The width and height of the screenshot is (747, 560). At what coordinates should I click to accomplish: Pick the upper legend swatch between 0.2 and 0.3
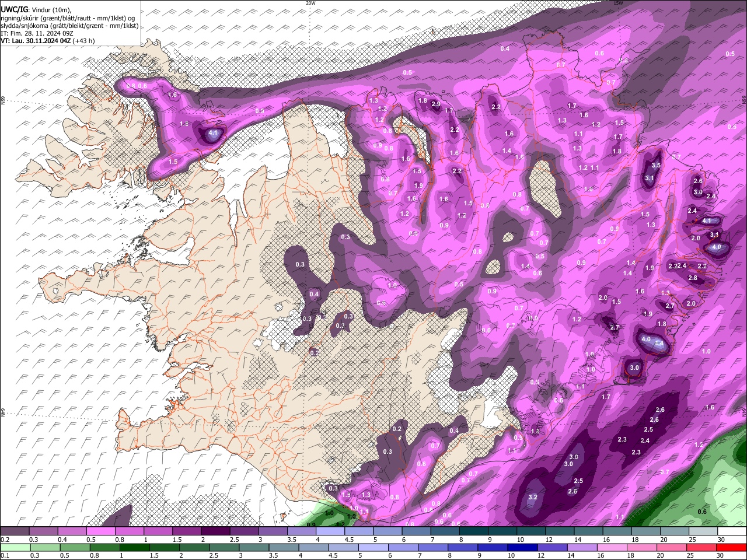pyautogui.click(x=15, y=531)
